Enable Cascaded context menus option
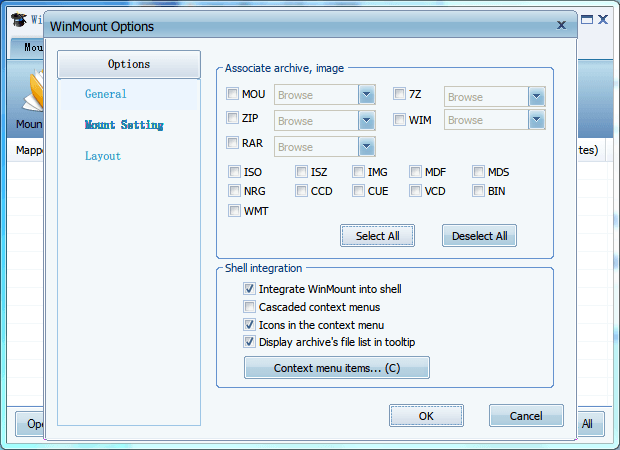The width and height of the screenshot is (620, 450). tap(250, 307)
